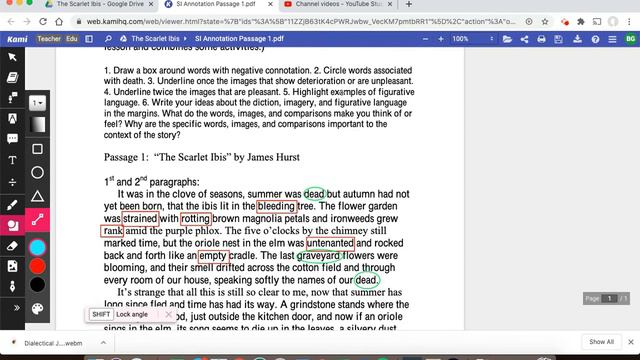Choose the black color swatch
Screen dimensions: 640x360
point(37,284)
